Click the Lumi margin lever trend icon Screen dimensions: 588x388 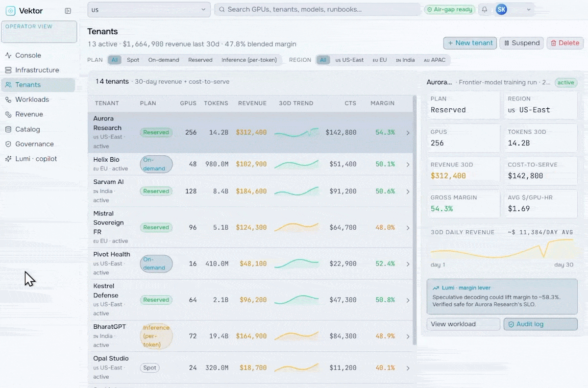click(436, 288)
